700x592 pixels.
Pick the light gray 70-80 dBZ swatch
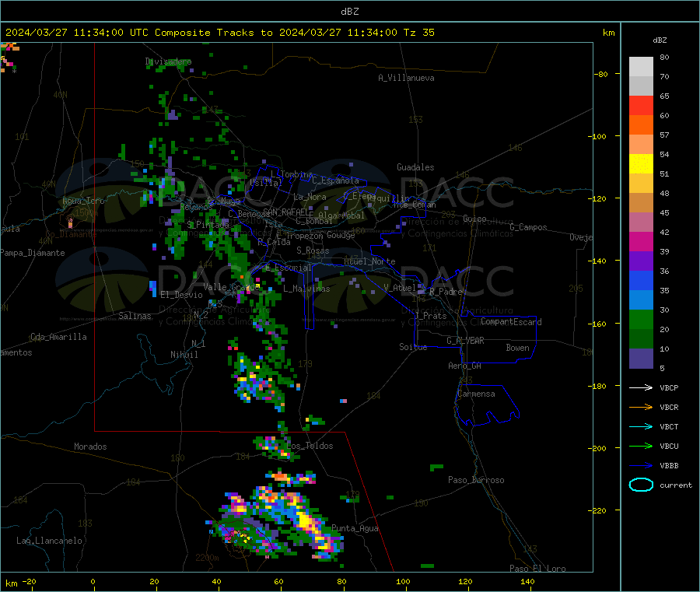[641, 67]
